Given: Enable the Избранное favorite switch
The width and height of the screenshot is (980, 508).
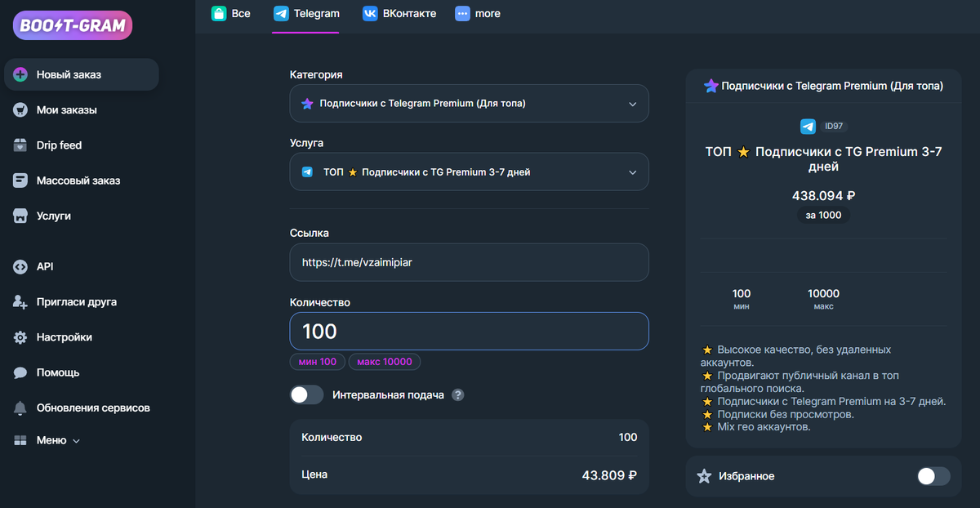Looking at the screenshot, I should pos(933,476).
